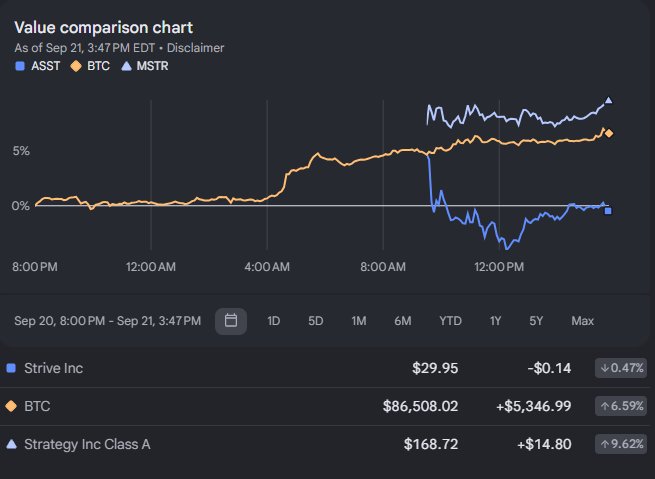Select the 1D time range
Viewport: 655px width, 479px height.
(274, 321)
